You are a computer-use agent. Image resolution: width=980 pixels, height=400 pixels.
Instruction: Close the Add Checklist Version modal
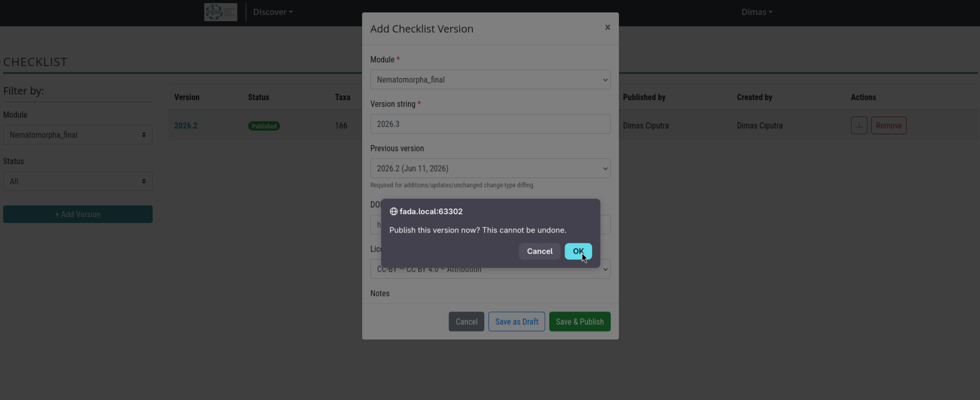coord(608,27)
